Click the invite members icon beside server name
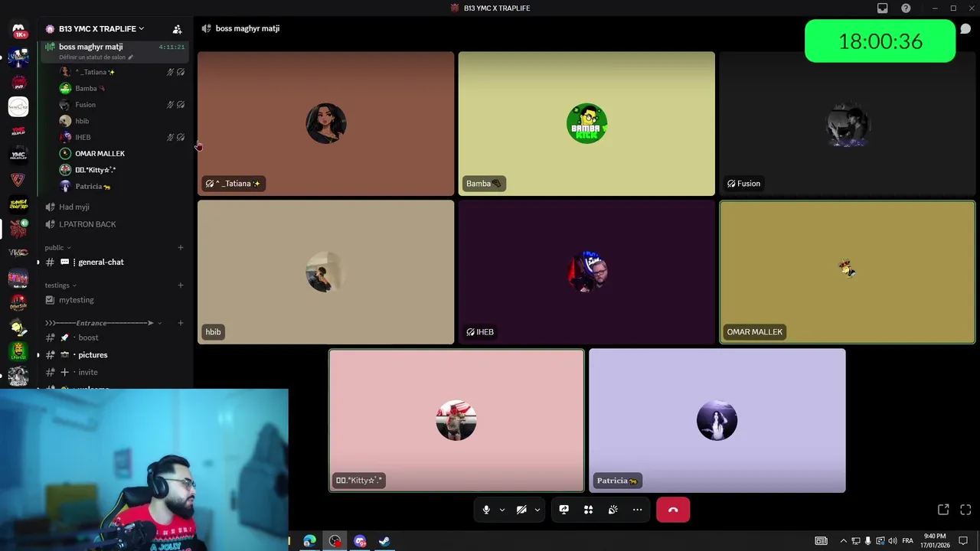The width and height of the screenshot is (980, 551). 177,29
